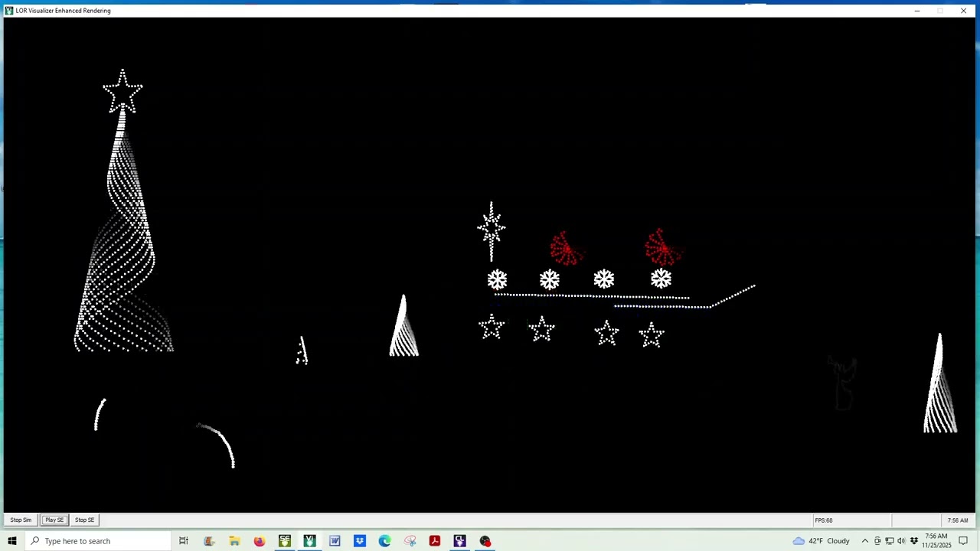The image size is (980, 551).
Task: Click the FPS:68 status bar readout
Action: [x=824, y=520]
